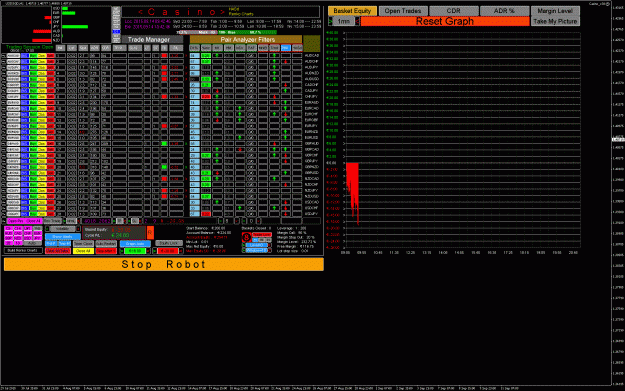625x391 pixels.
Task: Switch to the Basket Equity tab
Action: (352, 11)
